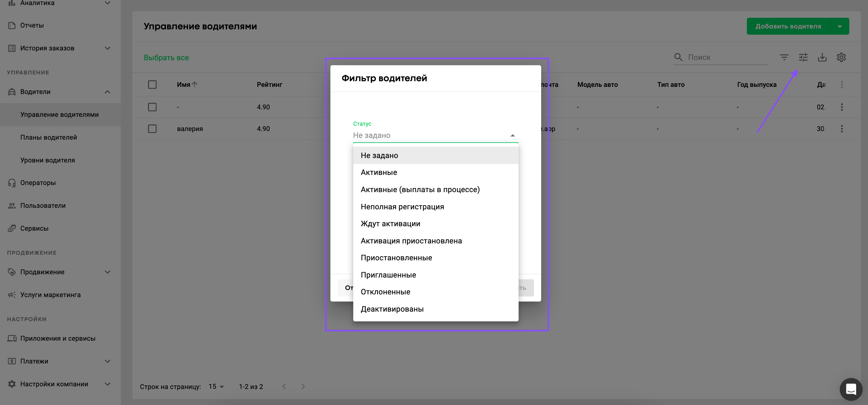The width and height of the screenshot is (868, 405).
Task: Click the sliders filter icon in toolbar
Action: pyautogui.click(x=803, y=57)
